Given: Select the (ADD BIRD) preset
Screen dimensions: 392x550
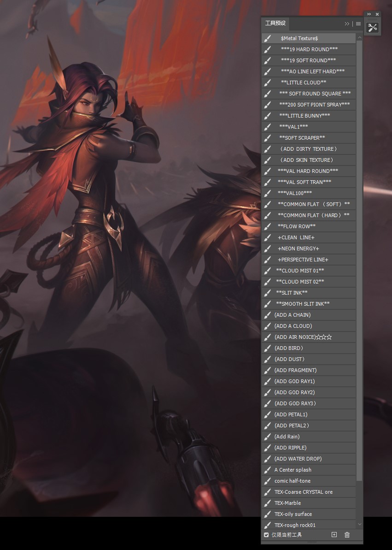Looking at the screenshot, I should point(309,348).
